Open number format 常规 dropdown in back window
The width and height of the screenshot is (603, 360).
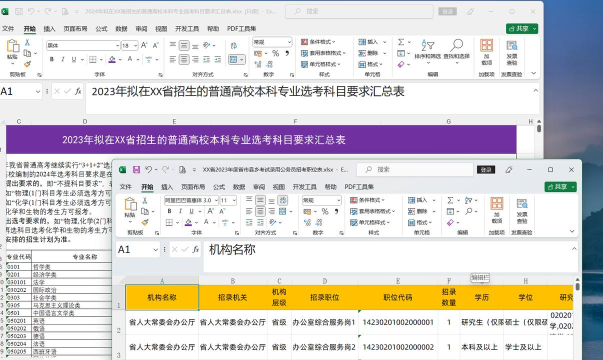(289, 42)
